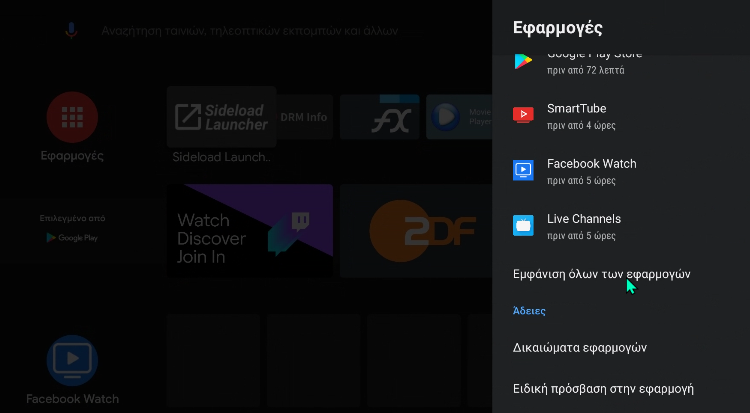Select the Facebook Watch icon in apps list
Viewport: 750px width, 413px height.
pos(523,170)
